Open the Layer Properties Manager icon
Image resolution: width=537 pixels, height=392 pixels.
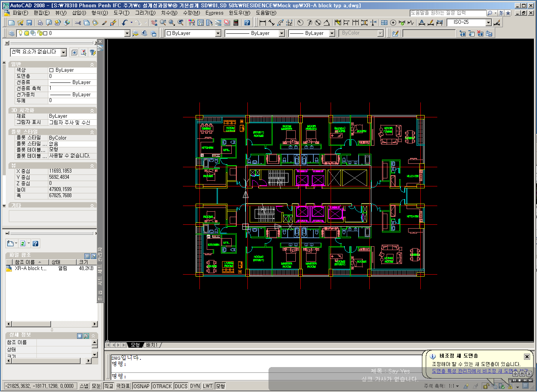[x=12, y=33]
